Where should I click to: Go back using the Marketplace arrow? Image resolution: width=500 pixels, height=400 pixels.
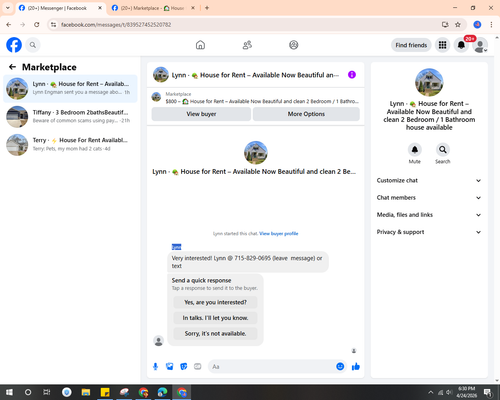click(x=12, y=67)
